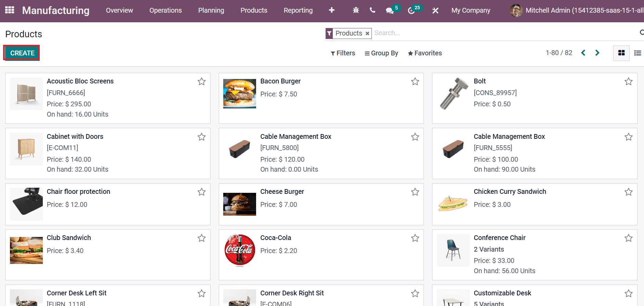Viewport: 644px width, 306px height.
Task: Favorite Bolt product star
Action: coord(629,81)
